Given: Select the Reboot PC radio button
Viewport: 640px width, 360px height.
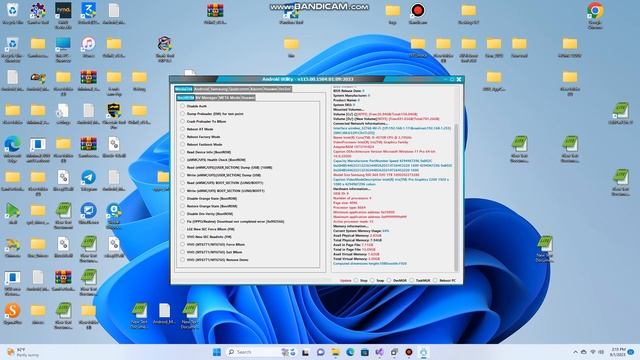Looking at the screenshot, I should coord(435,280).
